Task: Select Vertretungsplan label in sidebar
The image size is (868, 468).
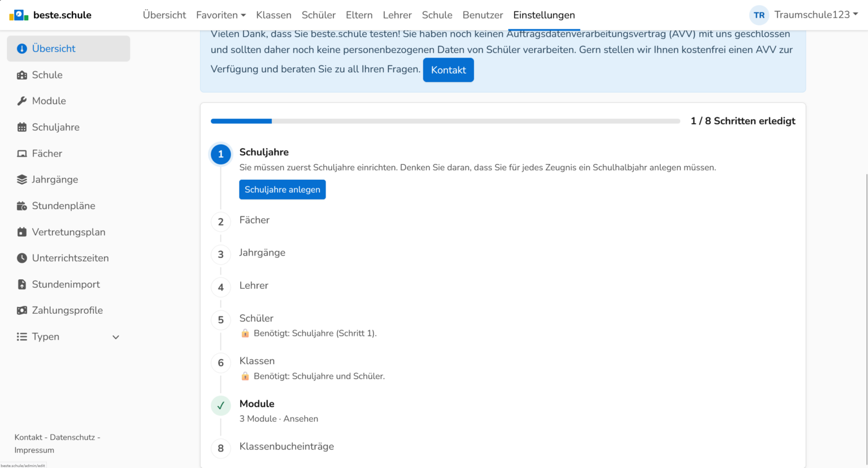Action: point(69,232)
